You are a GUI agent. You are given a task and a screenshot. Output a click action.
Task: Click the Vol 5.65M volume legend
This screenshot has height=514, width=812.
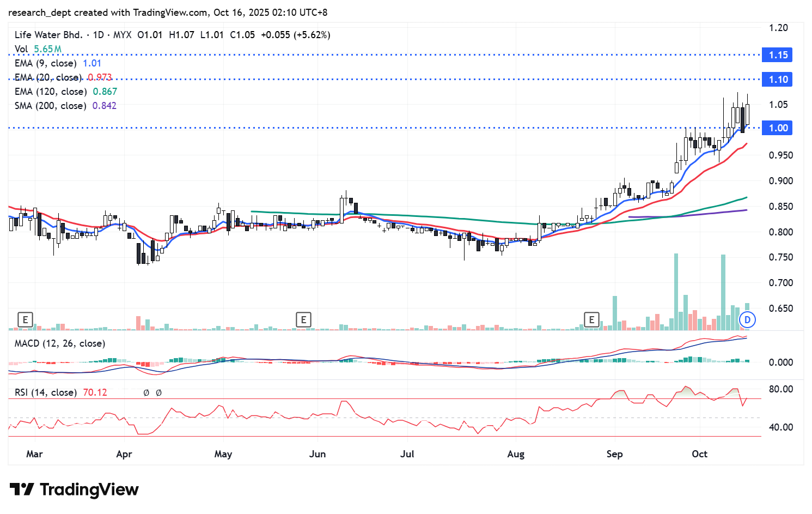[38, 49]
